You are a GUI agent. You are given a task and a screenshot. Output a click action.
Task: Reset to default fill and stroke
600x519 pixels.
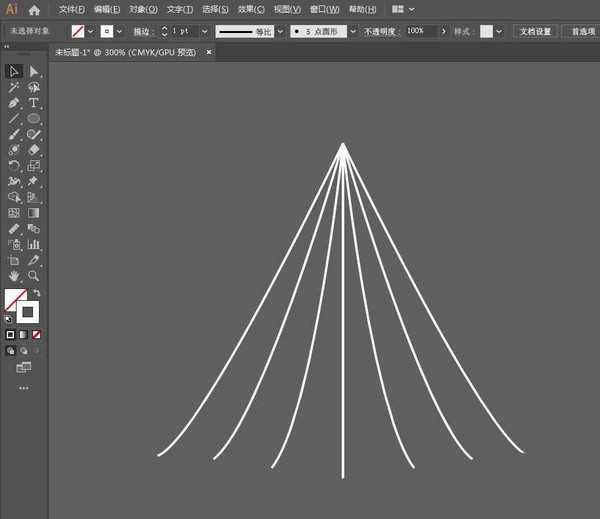[9, 319]
